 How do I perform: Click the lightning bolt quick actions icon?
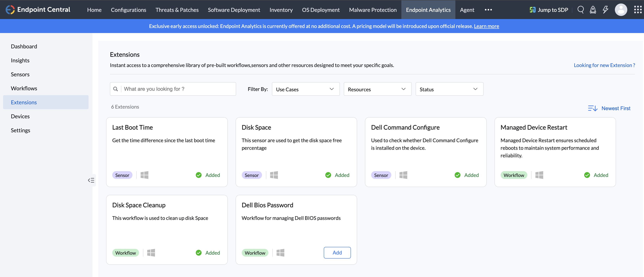point(605,10)
